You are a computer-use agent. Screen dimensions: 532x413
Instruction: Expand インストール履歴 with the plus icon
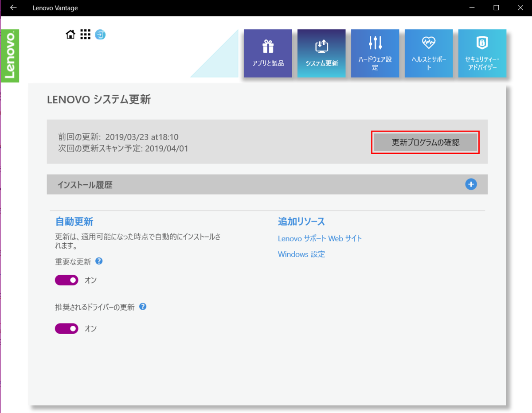pyautogui.click(x=471, y=184)
